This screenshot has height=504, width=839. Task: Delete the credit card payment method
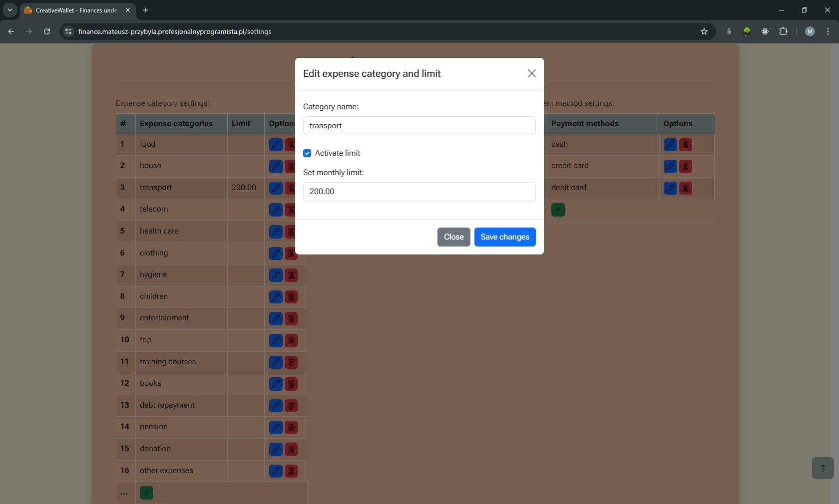pyautogui.click(x=686, y=166)
